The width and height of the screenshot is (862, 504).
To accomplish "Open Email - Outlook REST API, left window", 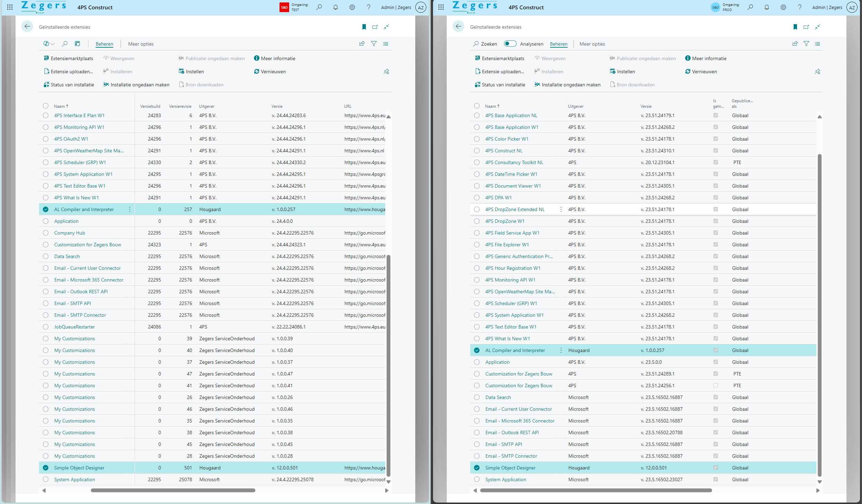I will (x=81, y=292).
